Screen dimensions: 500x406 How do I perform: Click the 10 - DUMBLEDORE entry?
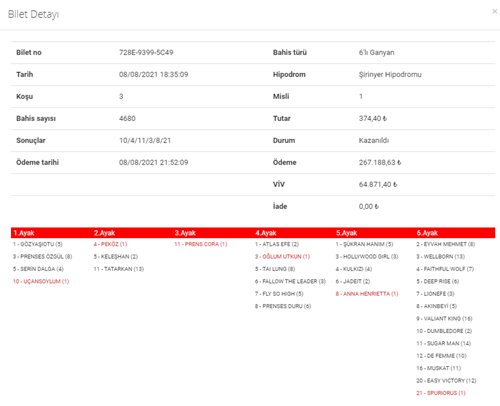444,331
